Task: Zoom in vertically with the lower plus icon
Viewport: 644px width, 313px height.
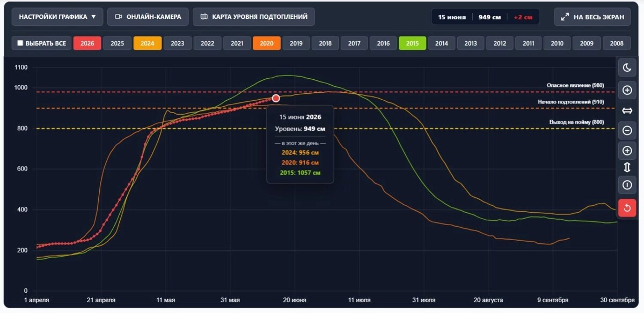Action: pos(627,151)
